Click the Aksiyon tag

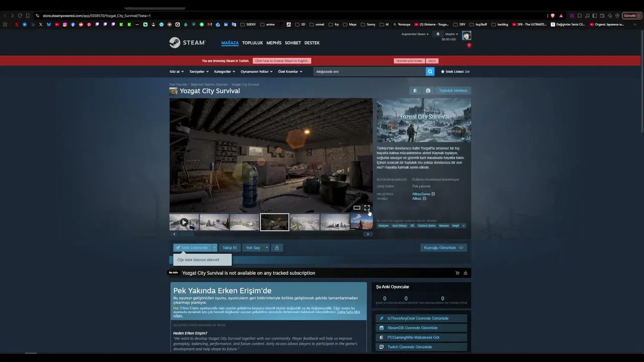383,226
